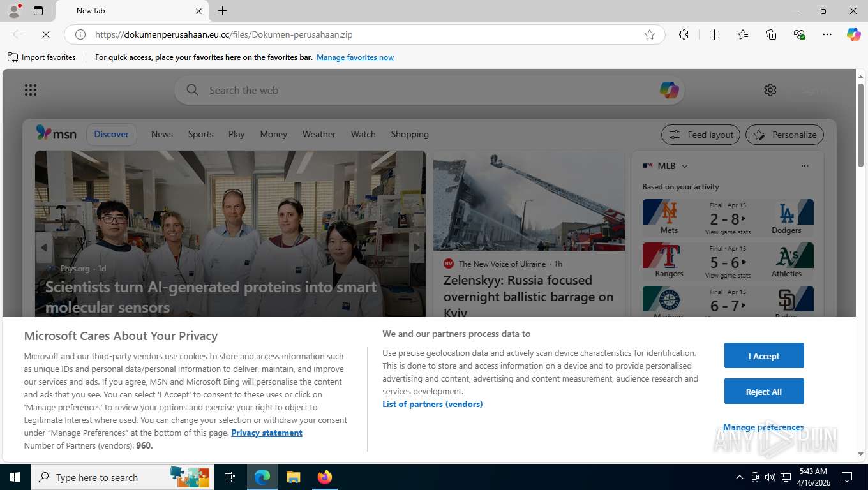Show hidden system tray icons
868x490 pixels.
point(739,477)
